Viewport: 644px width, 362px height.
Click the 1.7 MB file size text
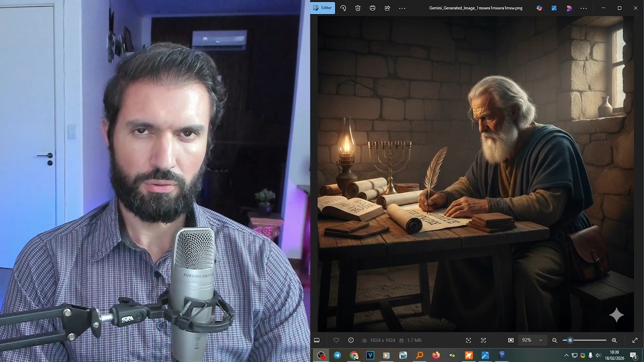tap(414, 340)
